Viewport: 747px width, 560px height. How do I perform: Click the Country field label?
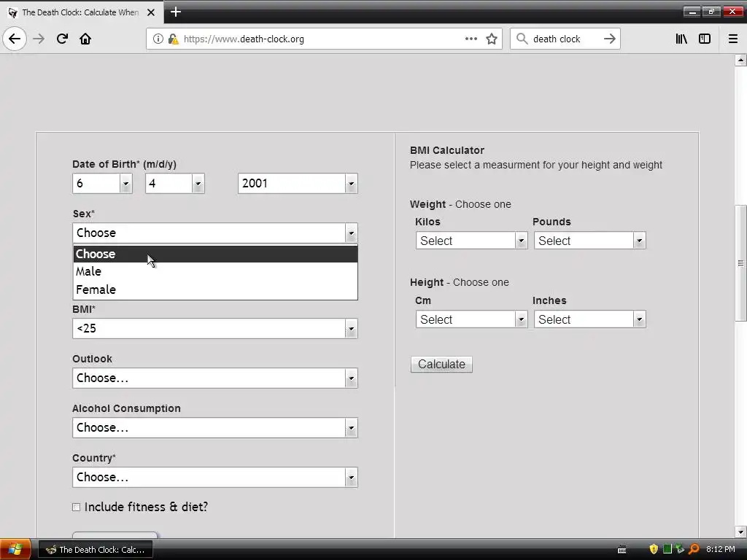pos(94,458)
